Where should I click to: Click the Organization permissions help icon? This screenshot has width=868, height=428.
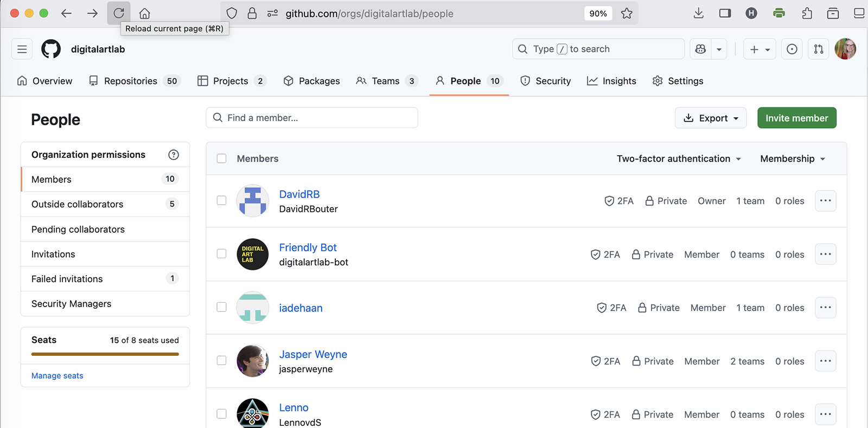tap(174, 155)
